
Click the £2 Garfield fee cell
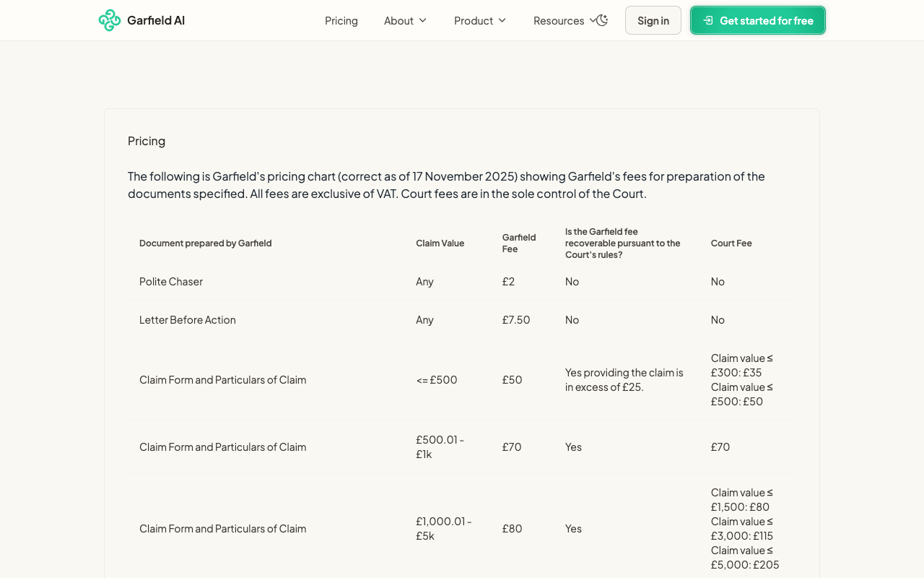click(509, 282)
